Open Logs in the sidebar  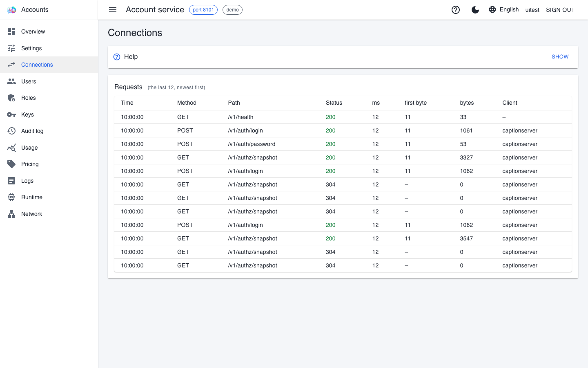tap(49, 181)
